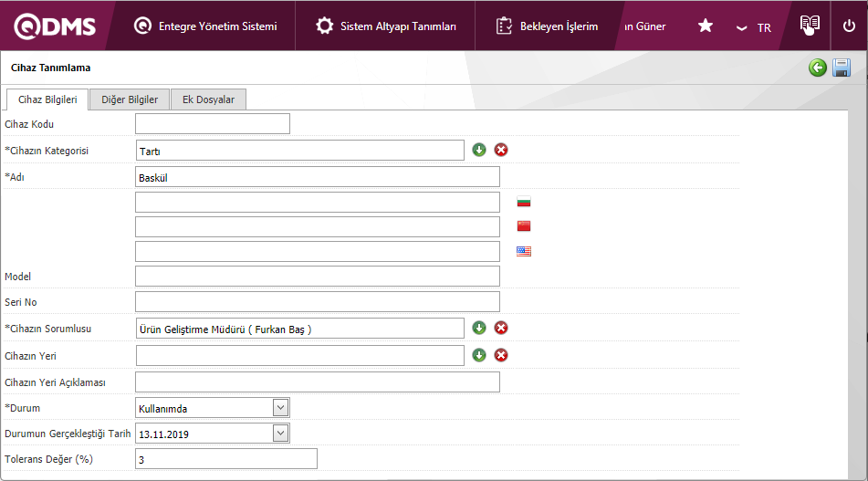Open the favorites star icon
The height and width of the screenshot is (481, 868).
[x=706, y=26]
